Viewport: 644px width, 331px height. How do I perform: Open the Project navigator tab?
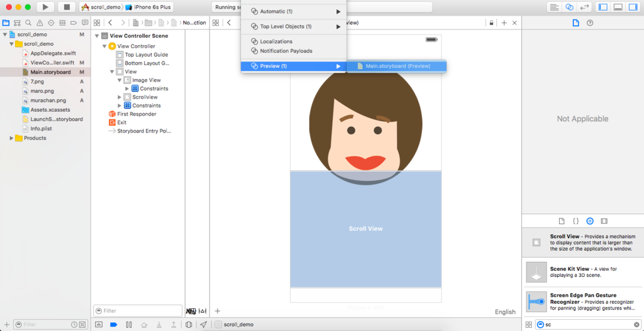[6, 23]
